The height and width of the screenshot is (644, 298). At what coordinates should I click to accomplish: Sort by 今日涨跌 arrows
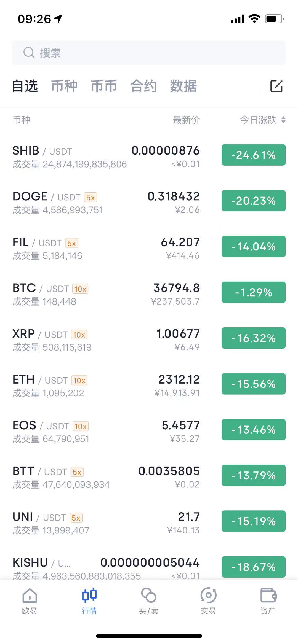point(283,120)
